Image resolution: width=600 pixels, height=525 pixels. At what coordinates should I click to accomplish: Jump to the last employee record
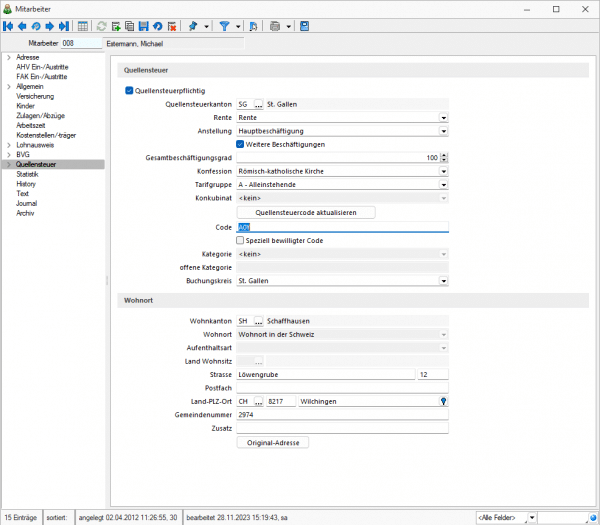point(63,26)
